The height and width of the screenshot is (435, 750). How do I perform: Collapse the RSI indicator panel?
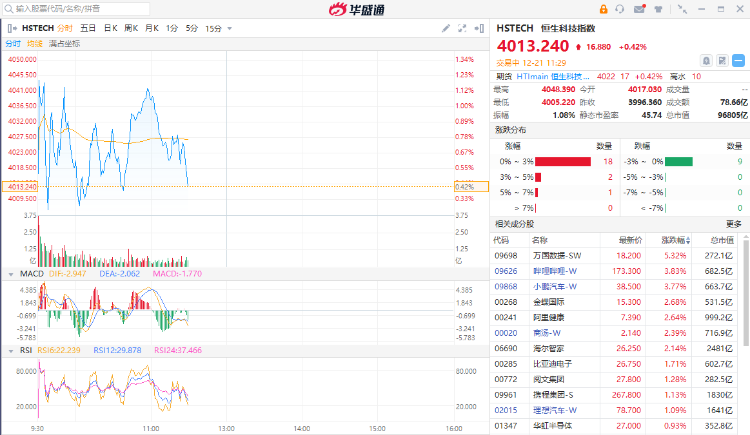pyautogui.click(x=10, y=350)
